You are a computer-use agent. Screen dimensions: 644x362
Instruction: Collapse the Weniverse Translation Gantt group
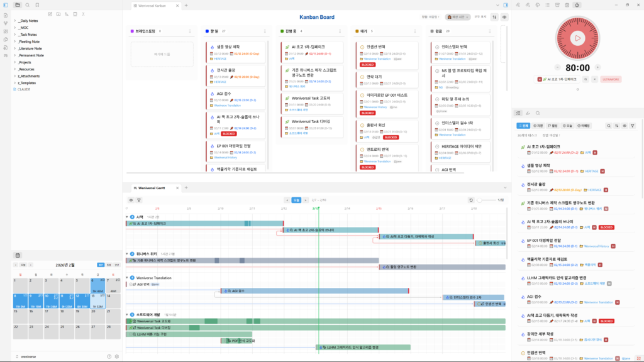[x=126, y=278]
